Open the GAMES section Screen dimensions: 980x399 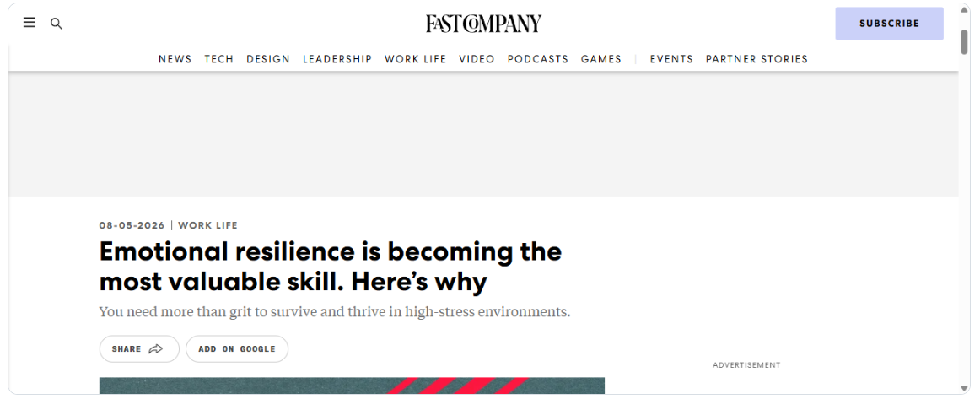point(601,59)
